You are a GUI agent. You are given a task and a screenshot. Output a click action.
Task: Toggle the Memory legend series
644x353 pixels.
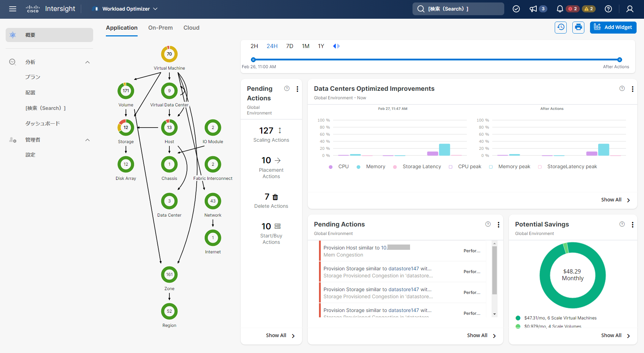click(x=371, y=167)
